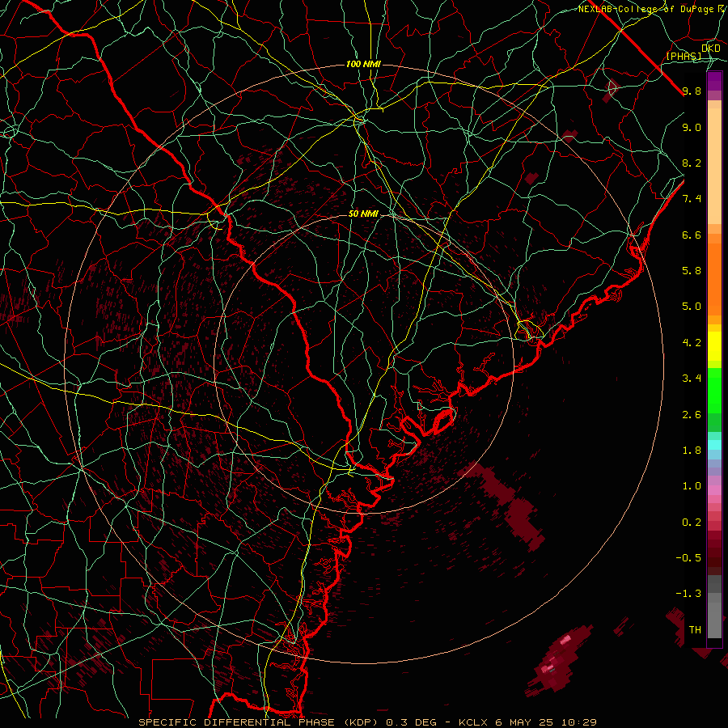Click the 0.2 scale value
This screenshot has height=728, width=728.
point(692,523)
